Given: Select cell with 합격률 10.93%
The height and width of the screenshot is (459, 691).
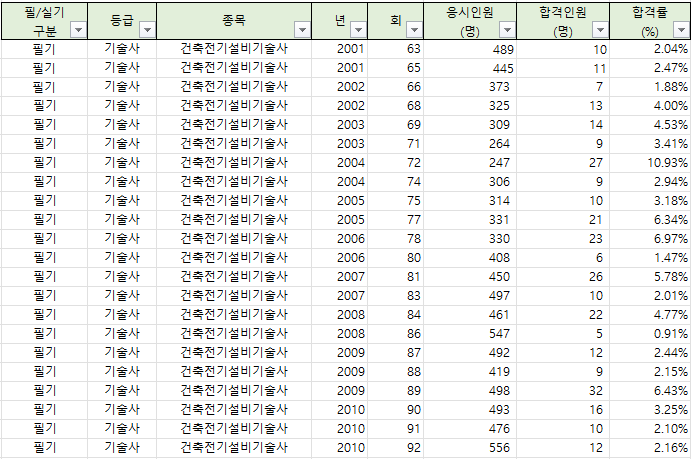Looking at the screenshot, I should tap(650, 163).
